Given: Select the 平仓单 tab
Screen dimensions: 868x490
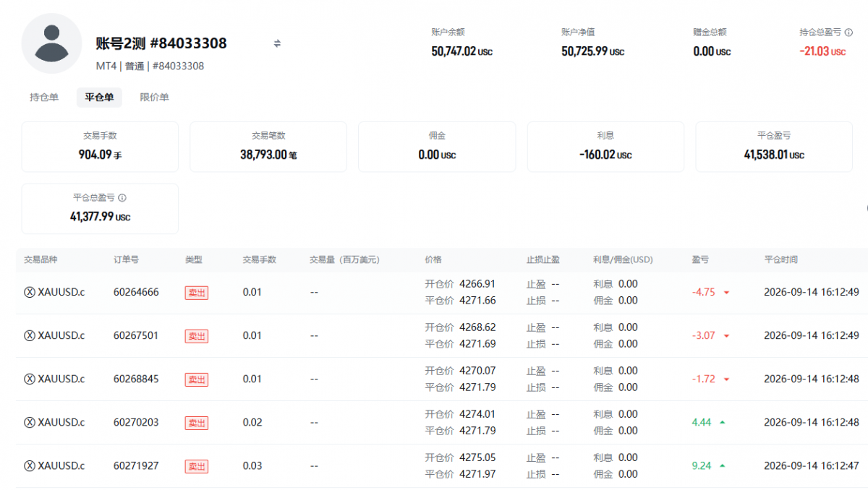Looking at the screenshot, I should pos(99,98).
